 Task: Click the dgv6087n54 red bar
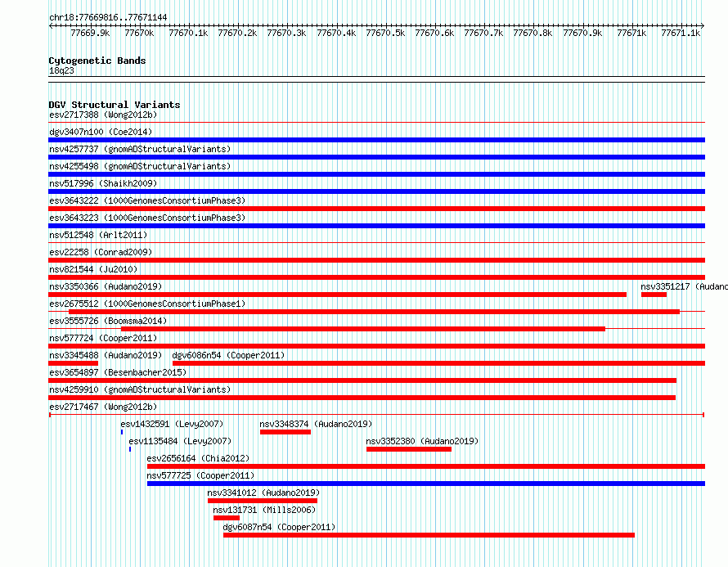(429, 535)
